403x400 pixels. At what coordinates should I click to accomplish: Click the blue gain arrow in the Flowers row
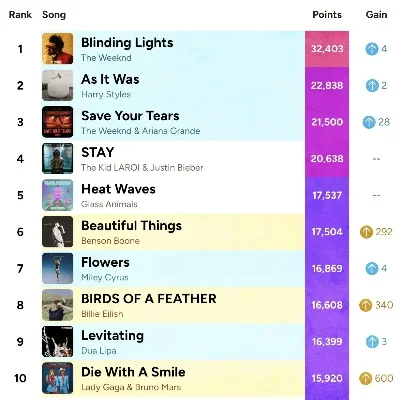coord(372,269)
